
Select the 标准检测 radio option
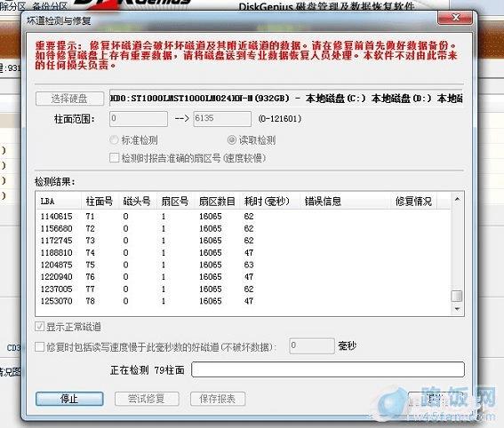tap(133, 140)
